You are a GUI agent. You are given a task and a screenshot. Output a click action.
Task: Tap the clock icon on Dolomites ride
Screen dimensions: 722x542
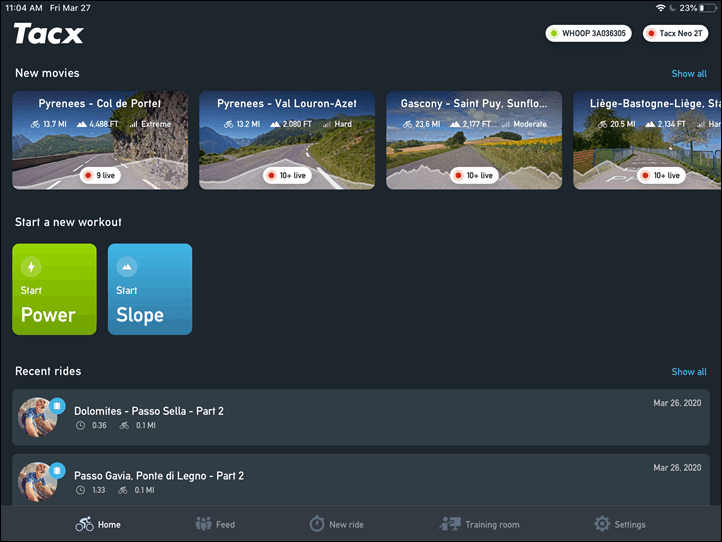coord(80,425)
